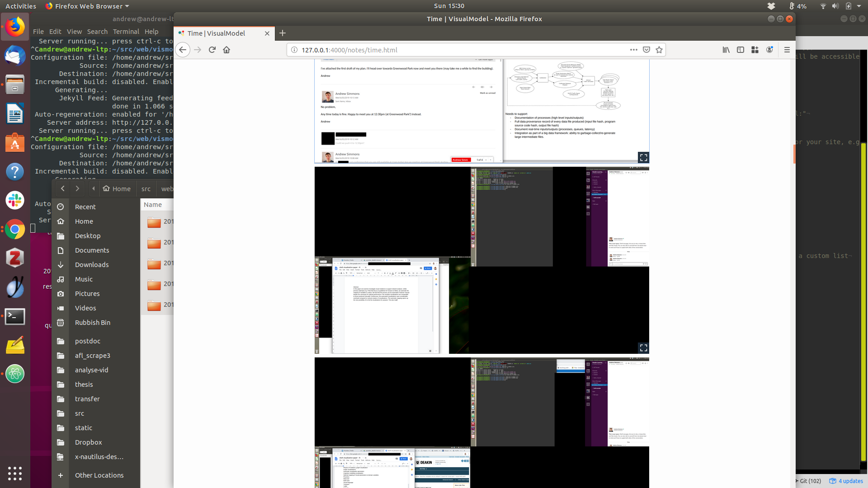868x488 pixels.
Task: Open the Terminal menu in the terminal
Action: coord(126,32)
